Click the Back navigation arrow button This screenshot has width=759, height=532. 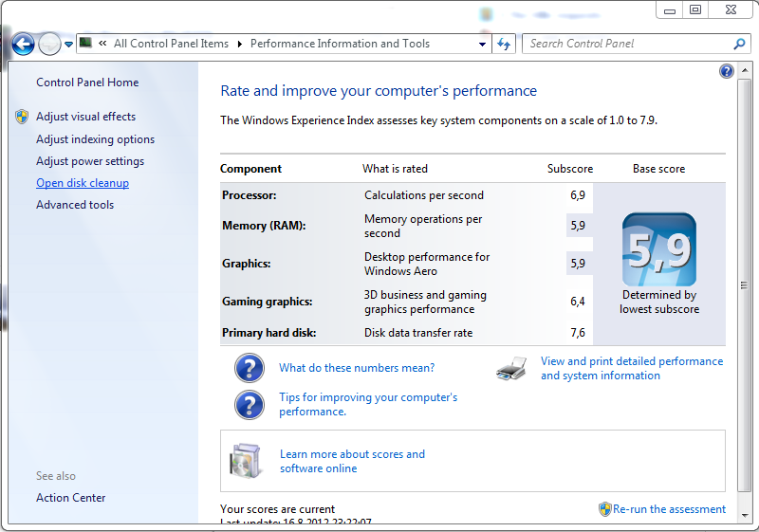(23, 44)
